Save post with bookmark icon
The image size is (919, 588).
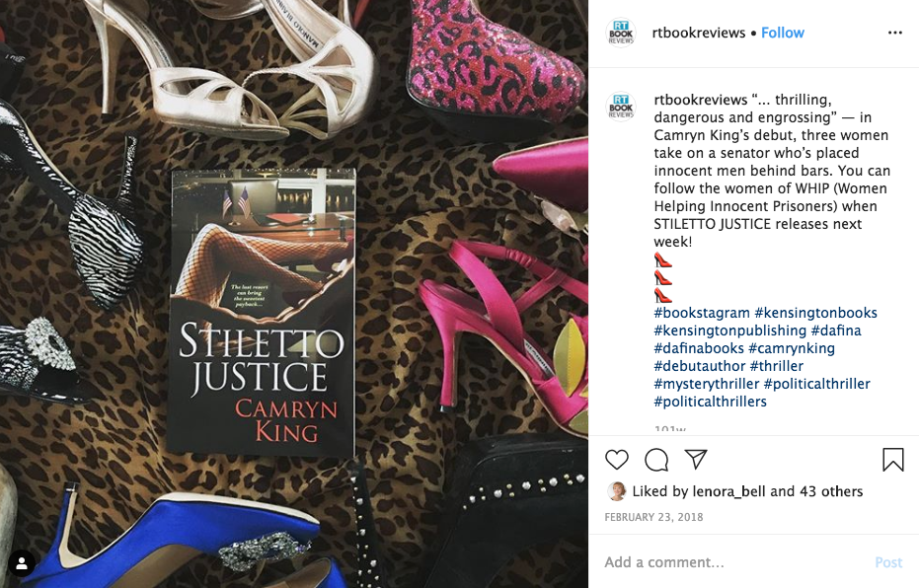click(x=893, y=460)
